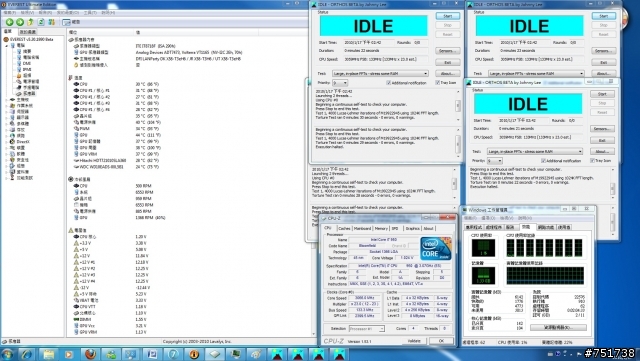Refresh the EVEREST sensor page

[41, 22]
